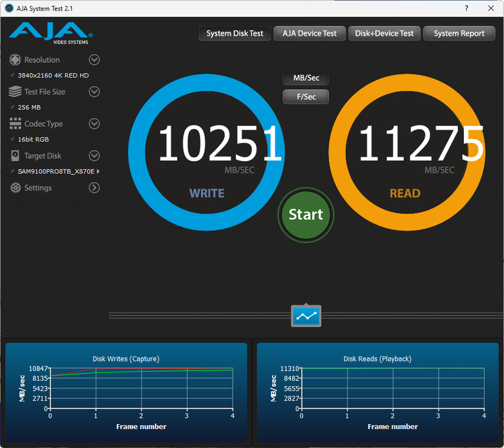Click the 10847 axis value on writes graph

38,368
